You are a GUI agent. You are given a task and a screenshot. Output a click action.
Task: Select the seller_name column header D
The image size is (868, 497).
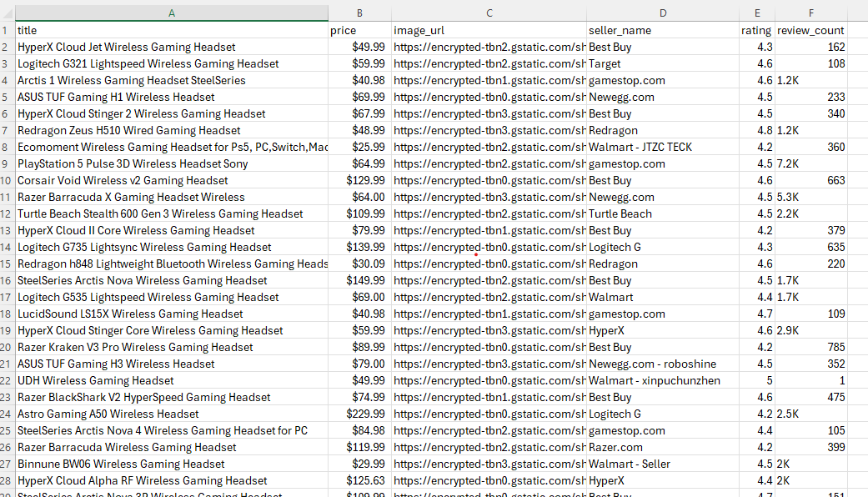pos(662,13)
